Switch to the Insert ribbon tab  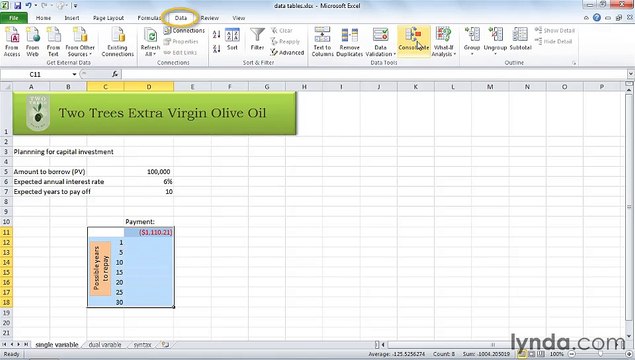[x=72, y=18]
